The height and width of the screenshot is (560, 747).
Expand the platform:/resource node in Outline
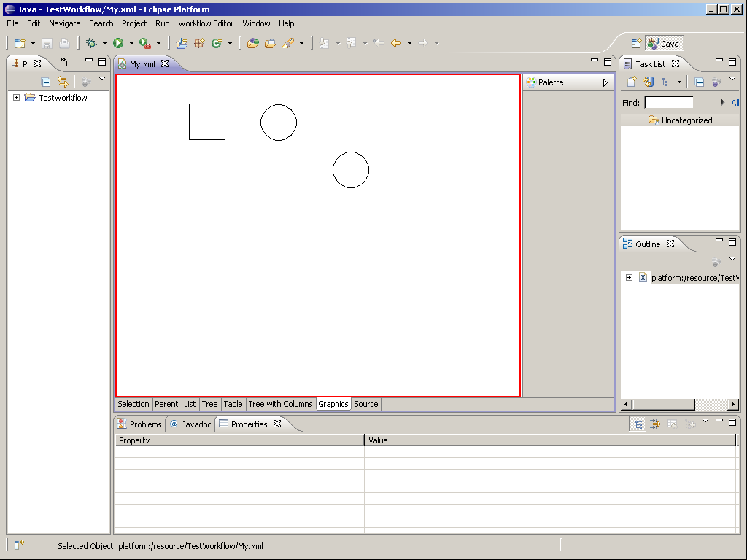coord(629,278)
